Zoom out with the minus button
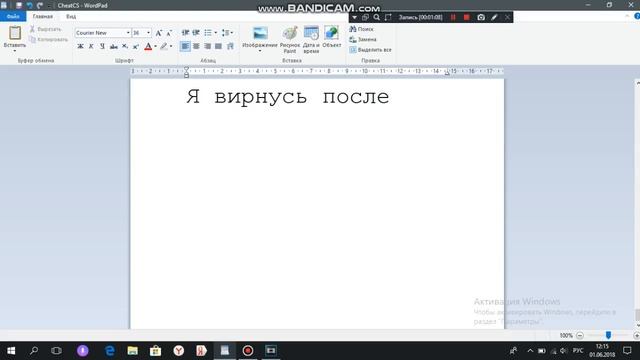This screenshot has width=640, height=360. click(580, 336)
